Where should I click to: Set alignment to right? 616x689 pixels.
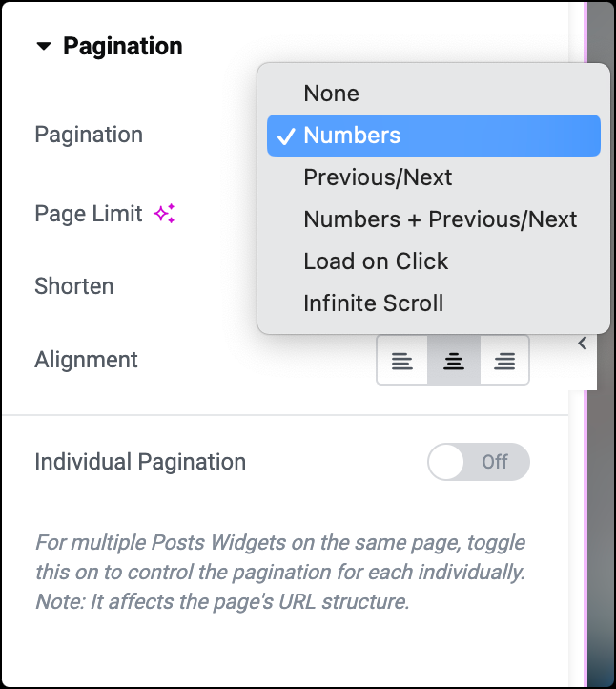click(504, 361)
